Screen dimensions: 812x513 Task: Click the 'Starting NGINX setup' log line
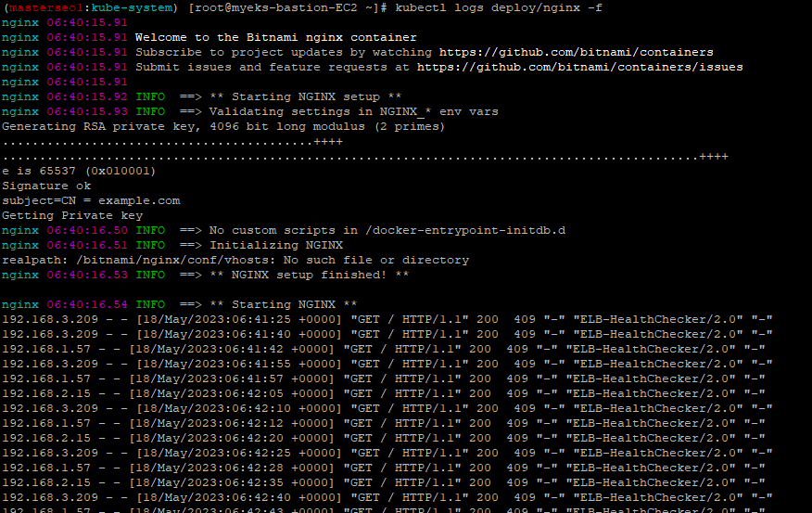(x=201, y=96)
